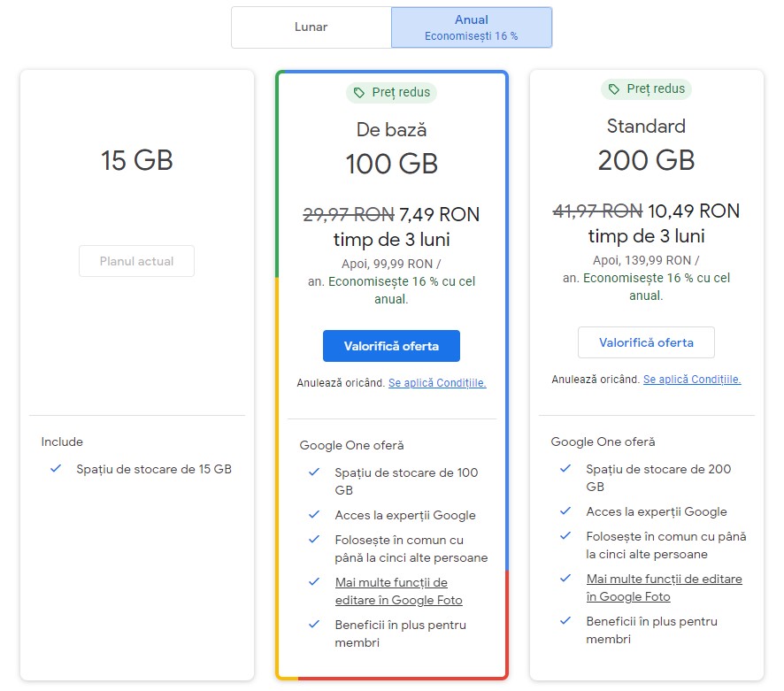Open Se aplică Condițiile link under De bază

(437, 383)
